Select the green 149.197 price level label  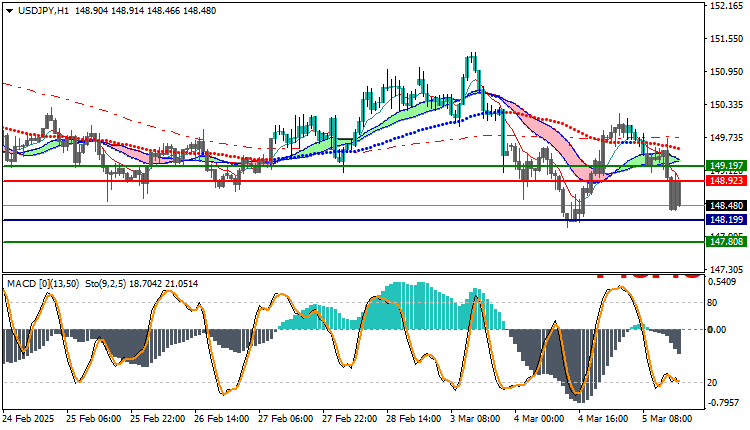[726, 166]
